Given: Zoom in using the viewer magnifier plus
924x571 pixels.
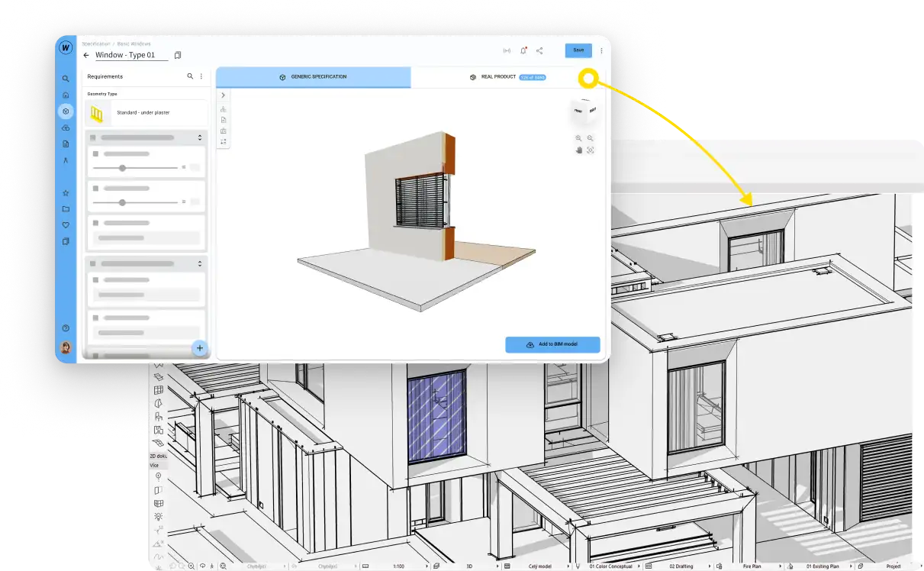Looking at the screenshot, I should coord(578,138).
